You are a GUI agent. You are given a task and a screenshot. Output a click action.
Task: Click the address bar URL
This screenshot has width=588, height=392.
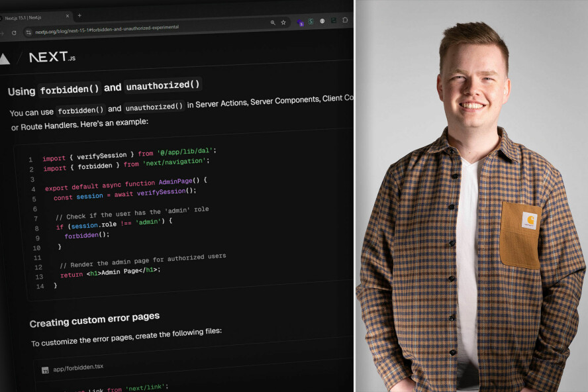(x=107, y=29)
